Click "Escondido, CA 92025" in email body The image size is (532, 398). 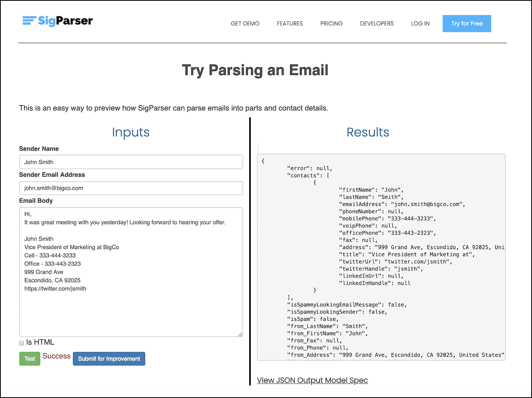(52, 280)
